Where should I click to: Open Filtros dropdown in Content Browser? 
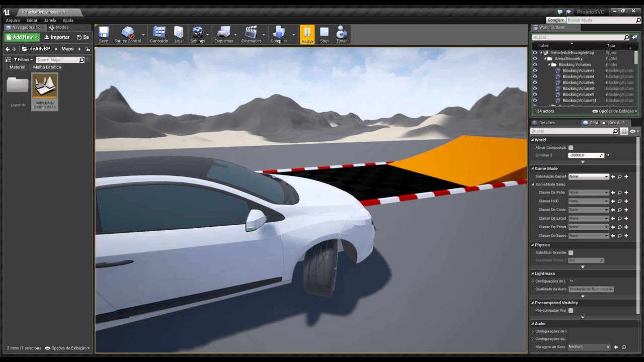coord(23,59)
